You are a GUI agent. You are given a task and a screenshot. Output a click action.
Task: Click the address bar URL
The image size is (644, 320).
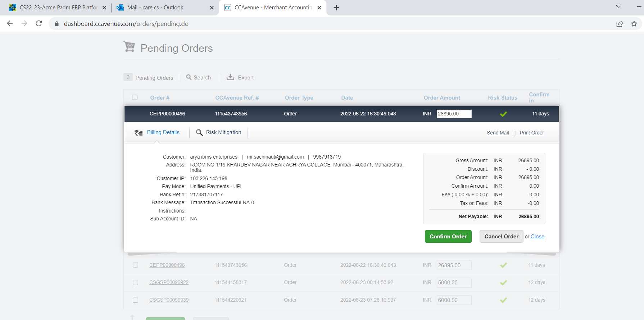pyautogui.click(x=126, y=24)
